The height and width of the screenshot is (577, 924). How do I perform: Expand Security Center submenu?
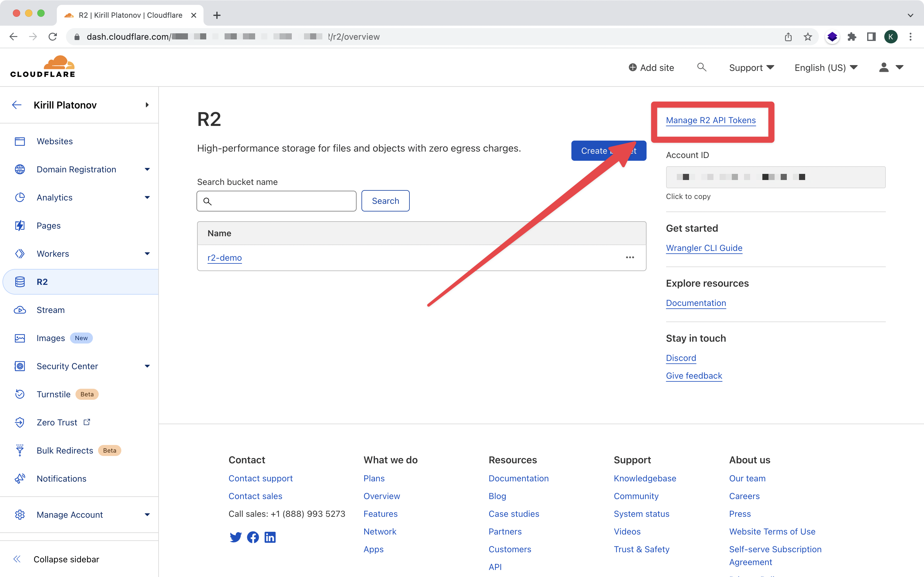[x=147, y=366]
